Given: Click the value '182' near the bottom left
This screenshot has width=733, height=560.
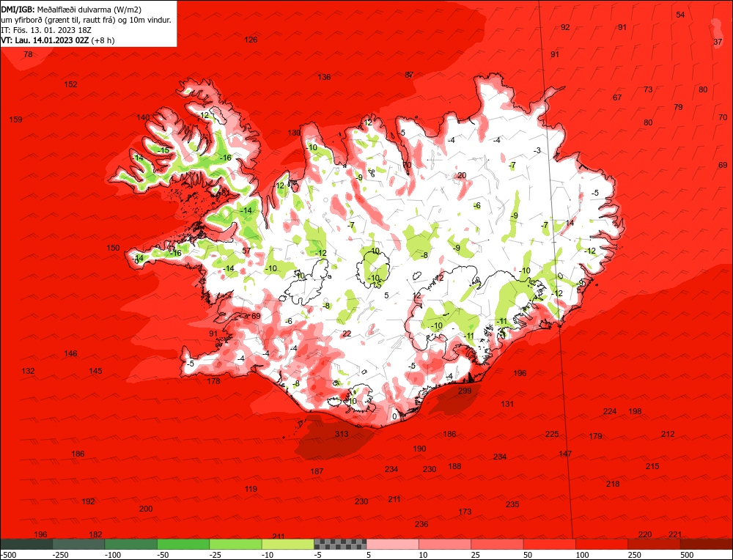Looking at the screenshot, I should (95, 535).
